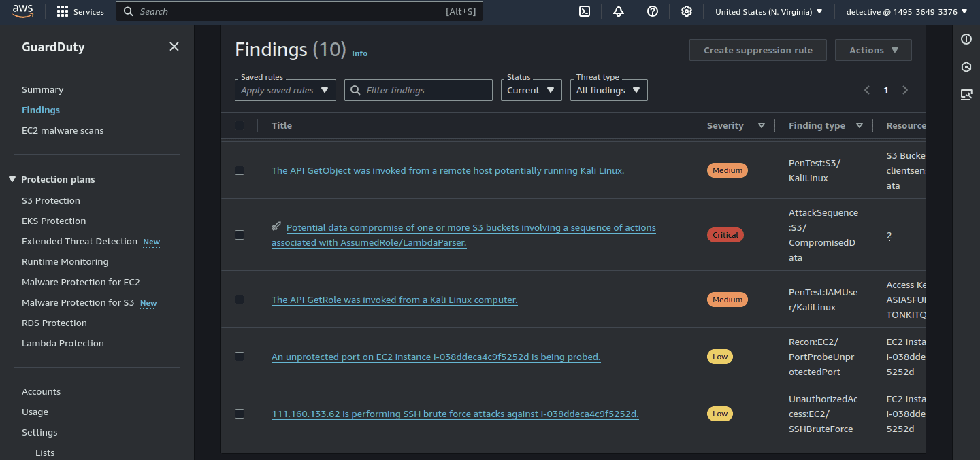The image size is (980, 460).
Task: Open the Summary page
Action: point(43,90)
